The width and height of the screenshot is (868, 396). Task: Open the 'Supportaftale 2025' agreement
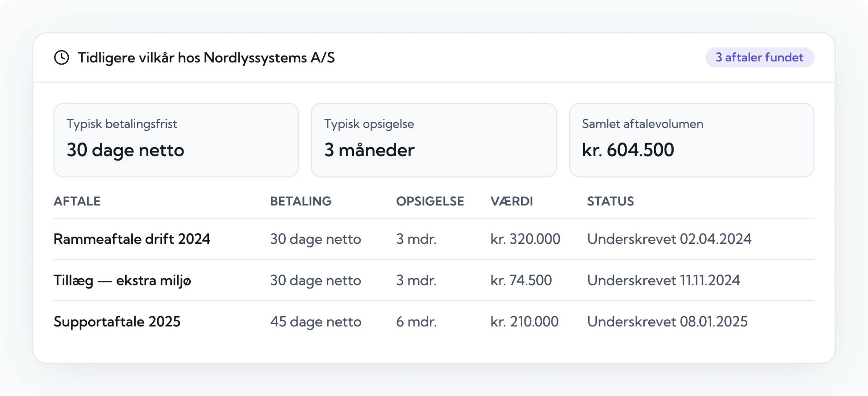pos(117,321)
